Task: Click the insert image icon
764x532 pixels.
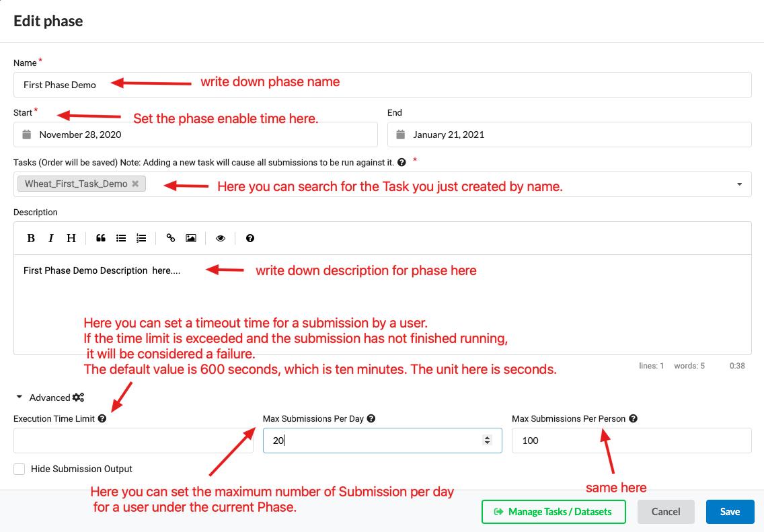Action: point(191,238)
